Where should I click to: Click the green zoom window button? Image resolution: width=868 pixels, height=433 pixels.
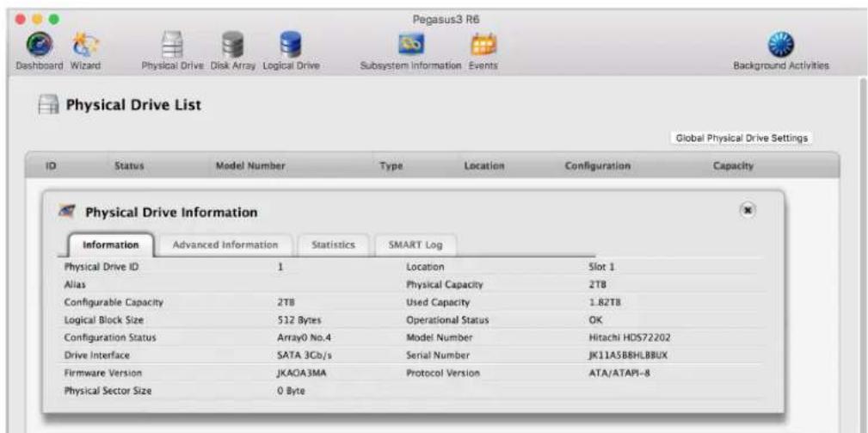click(x=53, y=19)
